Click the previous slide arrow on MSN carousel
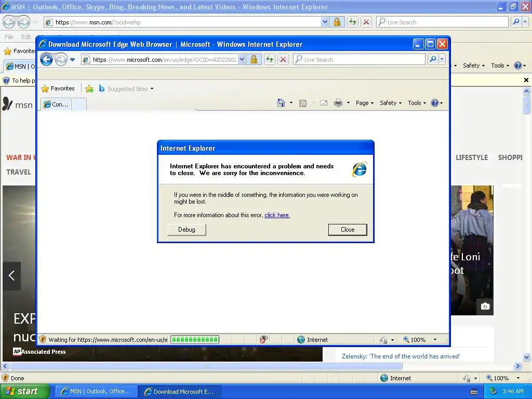This screenshot has height=399, width=532. [11, 275]
